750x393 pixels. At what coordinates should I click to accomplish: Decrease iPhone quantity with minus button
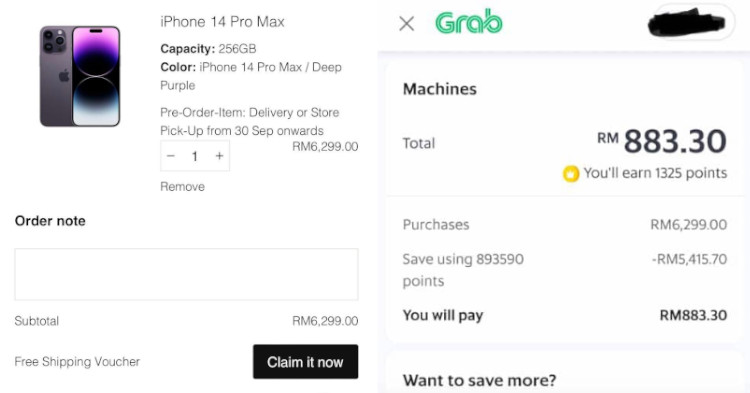[x=171, y=156]
